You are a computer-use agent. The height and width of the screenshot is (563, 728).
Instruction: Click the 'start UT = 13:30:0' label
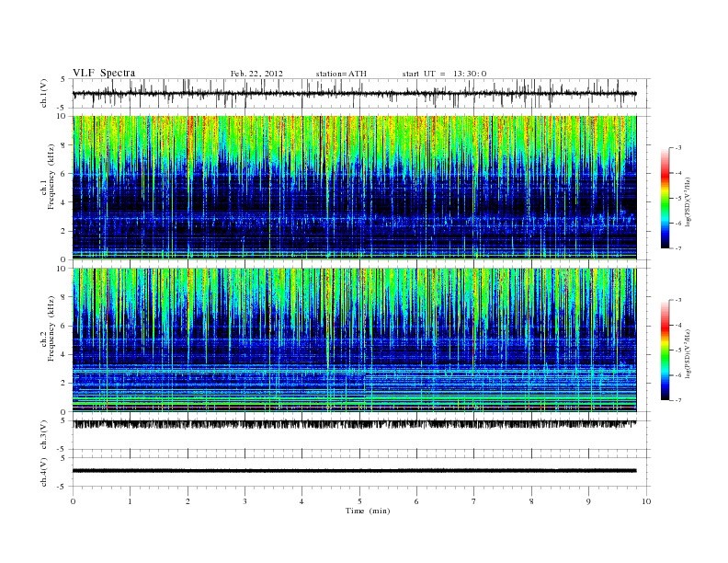[x=444, y=74]
